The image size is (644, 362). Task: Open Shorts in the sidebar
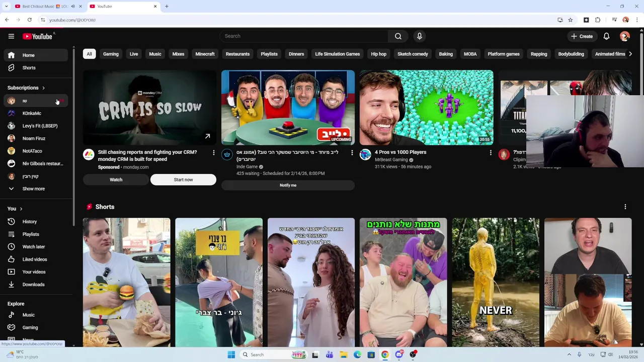[36, 68]
